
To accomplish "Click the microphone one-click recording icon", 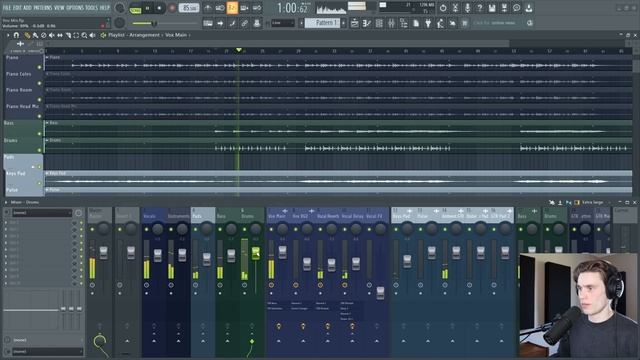I will 467,8.
